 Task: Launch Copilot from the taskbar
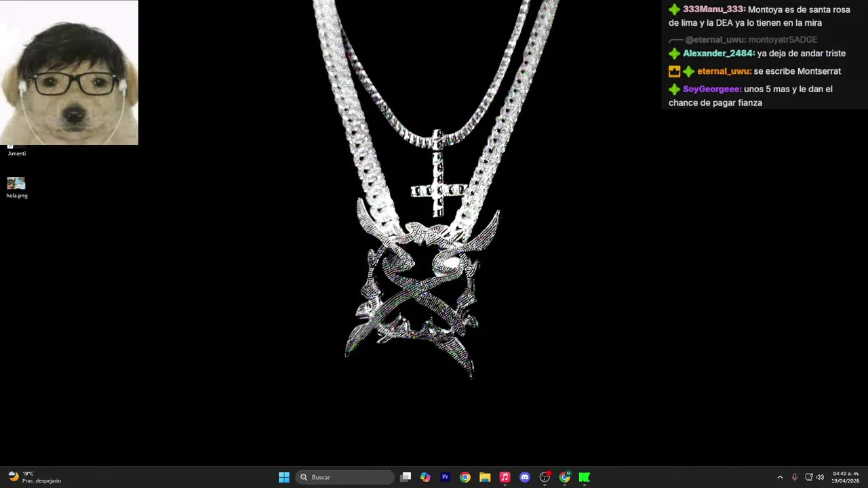click(425, 477)
